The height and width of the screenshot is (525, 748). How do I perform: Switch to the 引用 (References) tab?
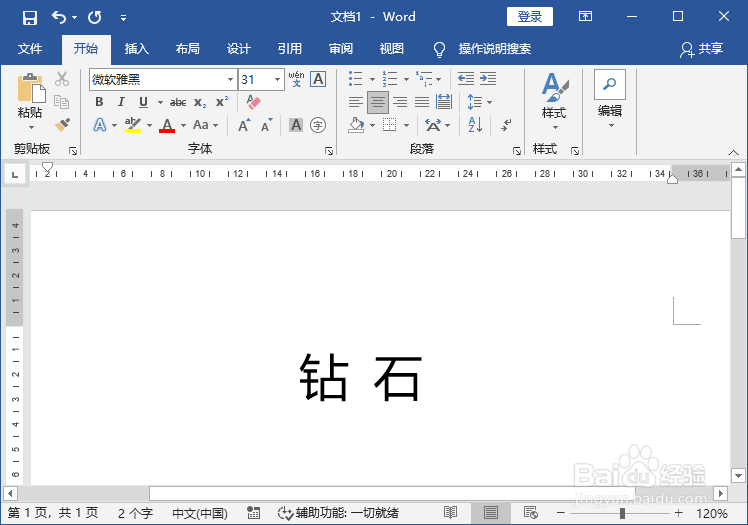290,49
